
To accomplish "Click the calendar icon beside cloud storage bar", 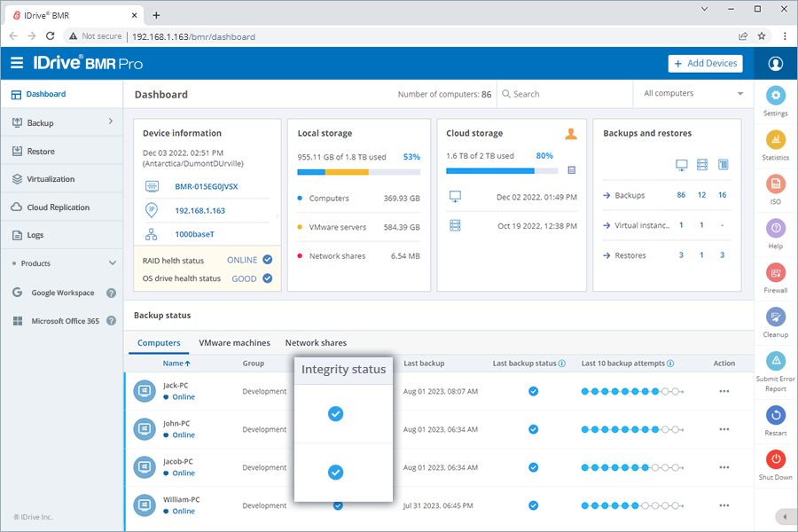I will 572,170.
